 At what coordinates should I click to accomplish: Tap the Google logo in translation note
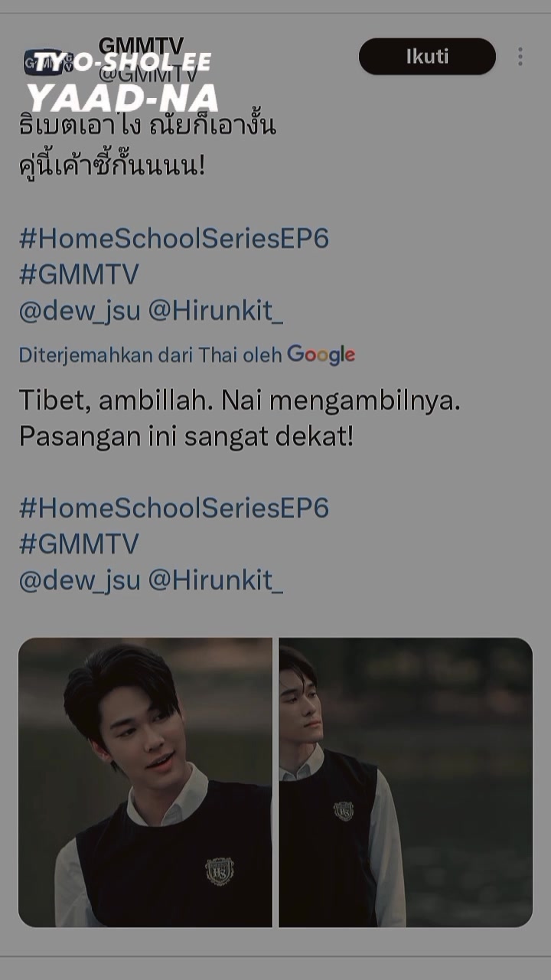click(x=321, y=354)
